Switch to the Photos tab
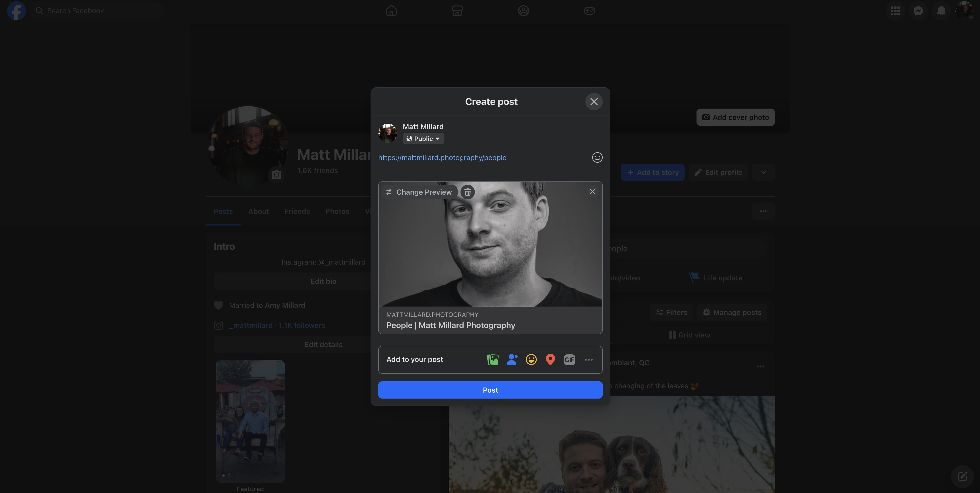The width and height of the screenshot is (980, 493). [337, 211]
